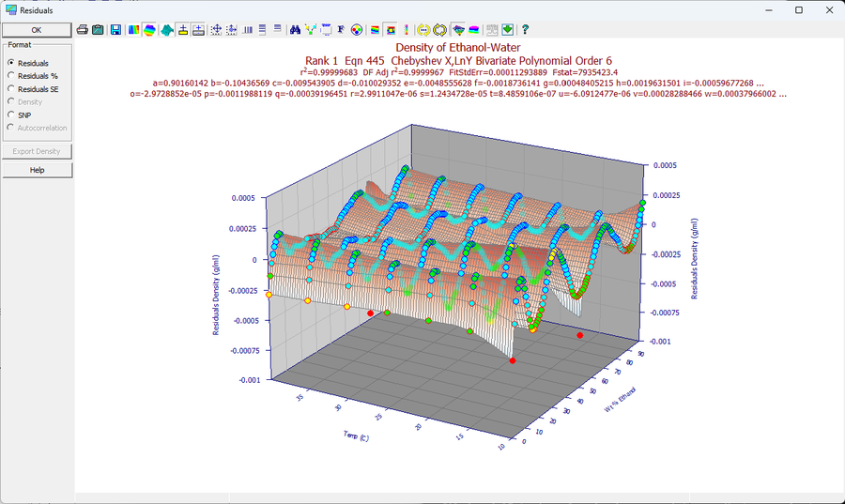Click the Help button in left panel
Screen dimensions: 845x504
(x=37, y=170)
